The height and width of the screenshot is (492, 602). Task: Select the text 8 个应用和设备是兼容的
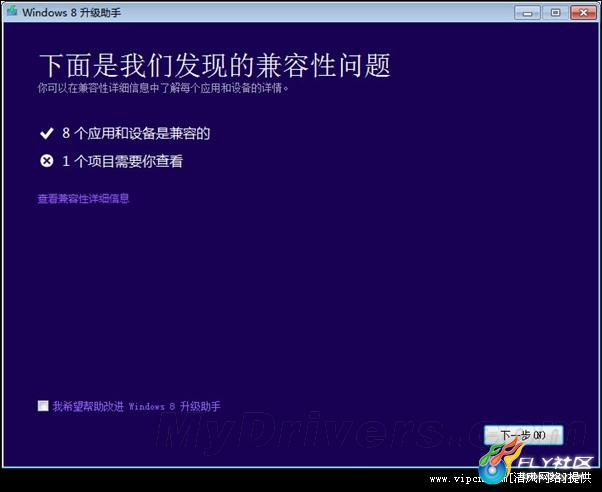(x=136, y=133)
